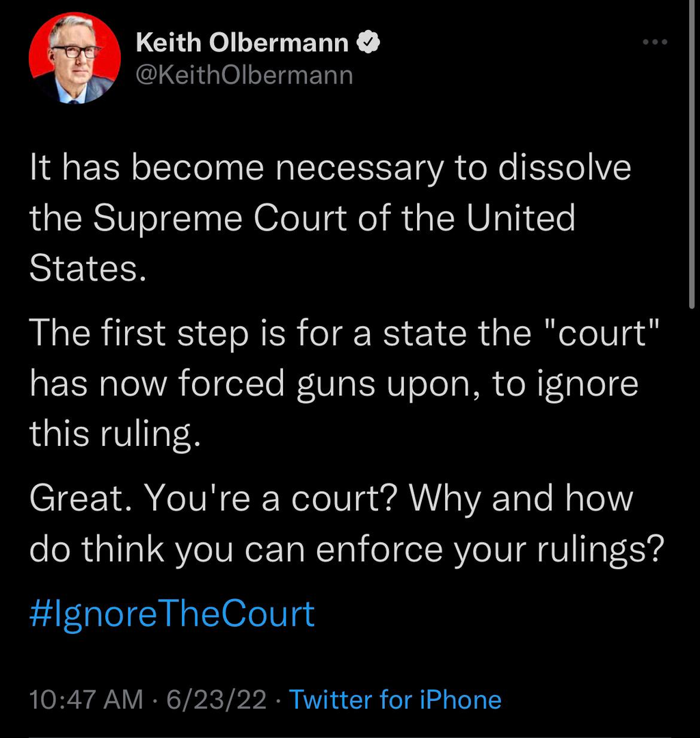Open the #IgnoreTheCourt hashtag
700x738 pixels.
[172, 614]
